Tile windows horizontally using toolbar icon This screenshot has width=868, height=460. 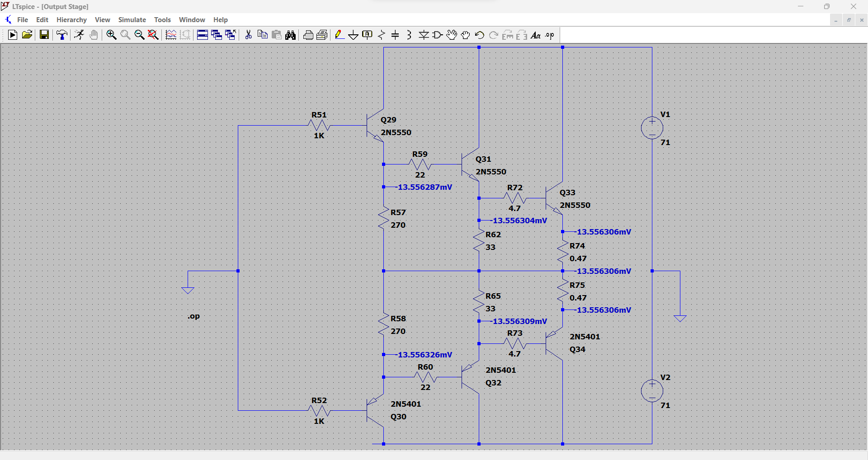click(x=203, y=35)
